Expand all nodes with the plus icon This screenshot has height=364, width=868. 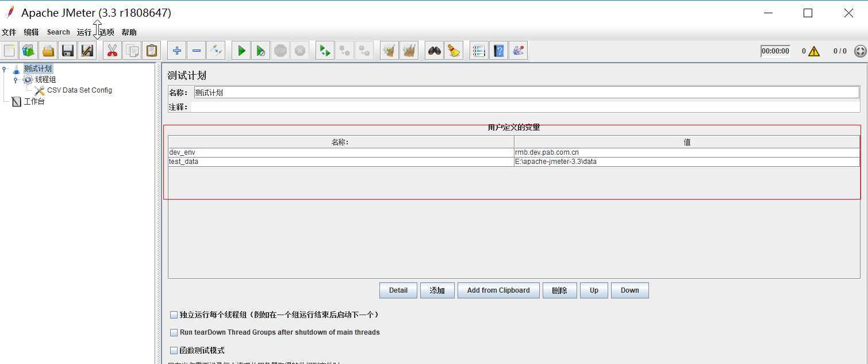pyautogui.click(x=177, y=51)
